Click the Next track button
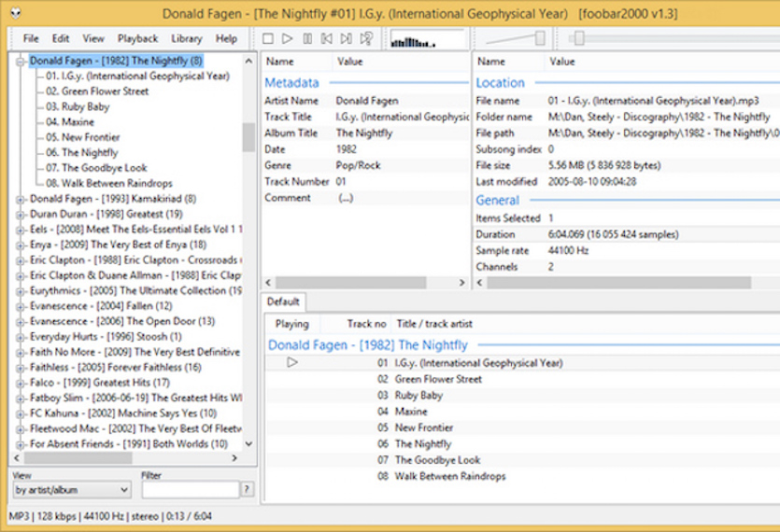 [x=347, y=38]
